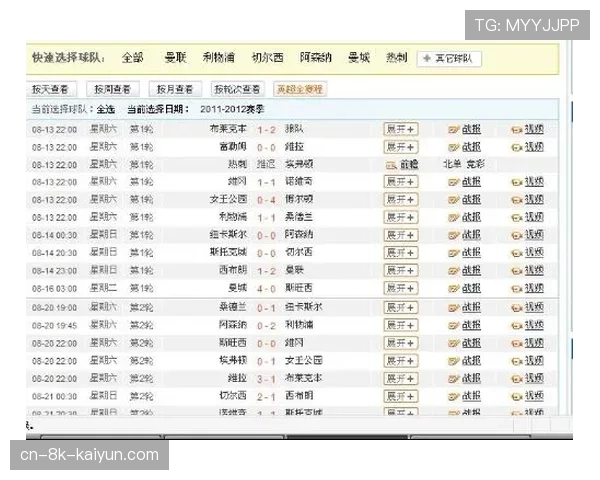Filter schedule by 曼联 team

coord(175,58)
